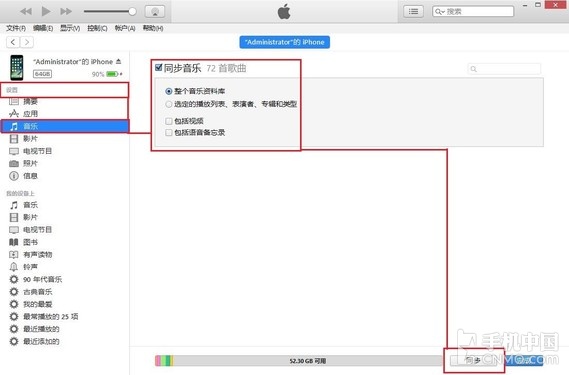Click the iPhone device thumbnail
The width and height of the screenshot is (569, 375).
point(17,68)
